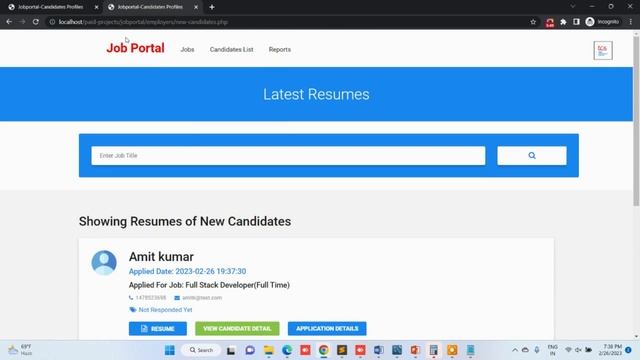Bookmark this page with star icon
The height and width of the screenshot is (360, 640).
tap(533, 22)
